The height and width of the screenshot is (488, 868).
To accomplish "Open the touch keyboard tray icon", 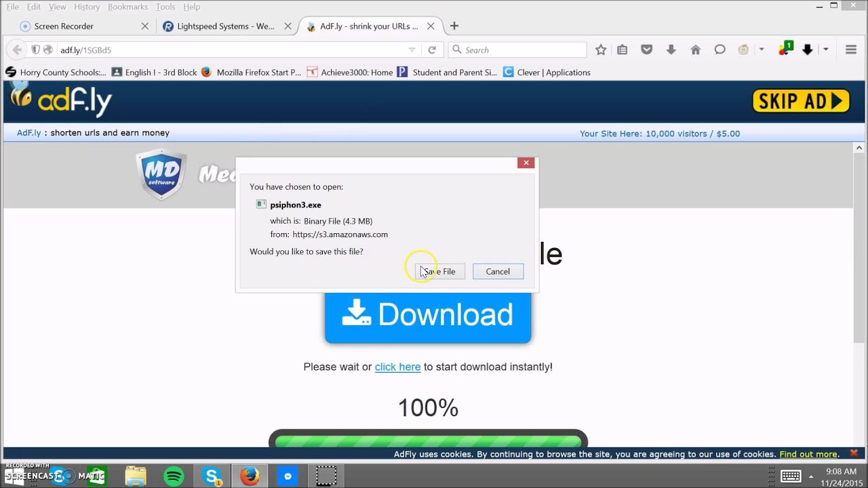I will coord(790,476).
